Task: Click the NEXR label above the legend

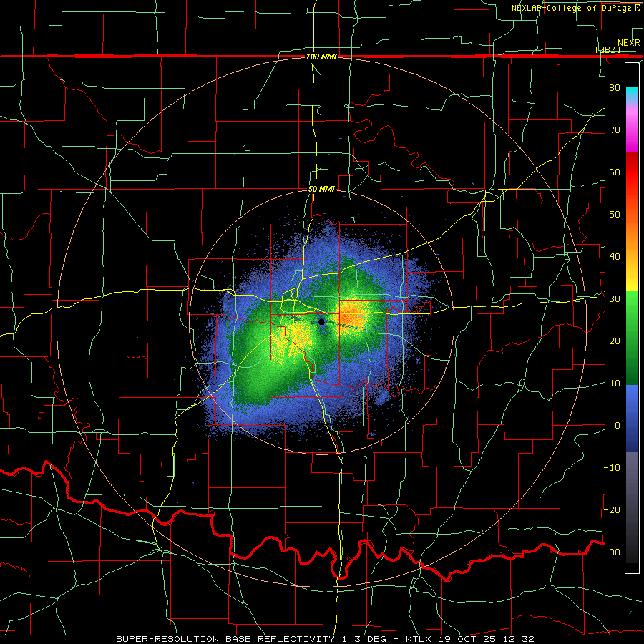Action: click(628, 43)
